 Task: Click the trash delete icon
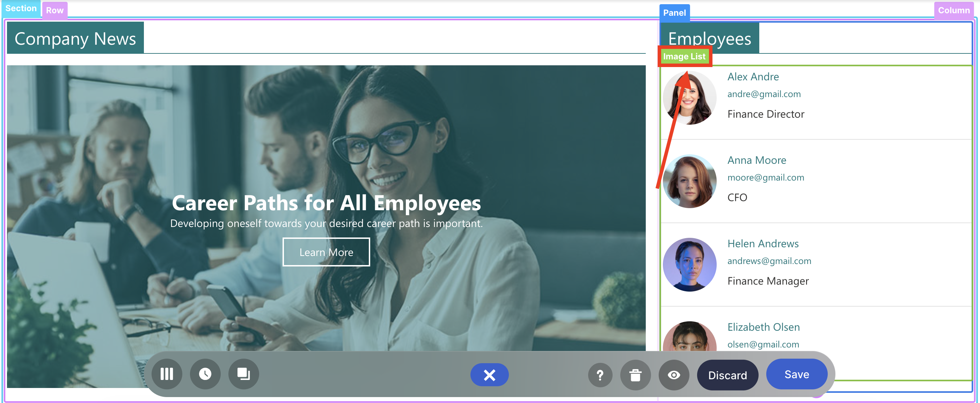635,375
